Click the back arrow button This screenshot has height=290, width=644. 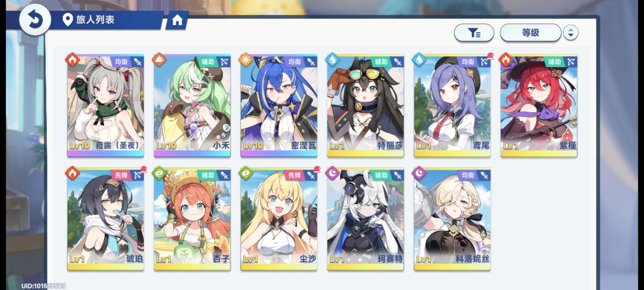click(35, 20)
